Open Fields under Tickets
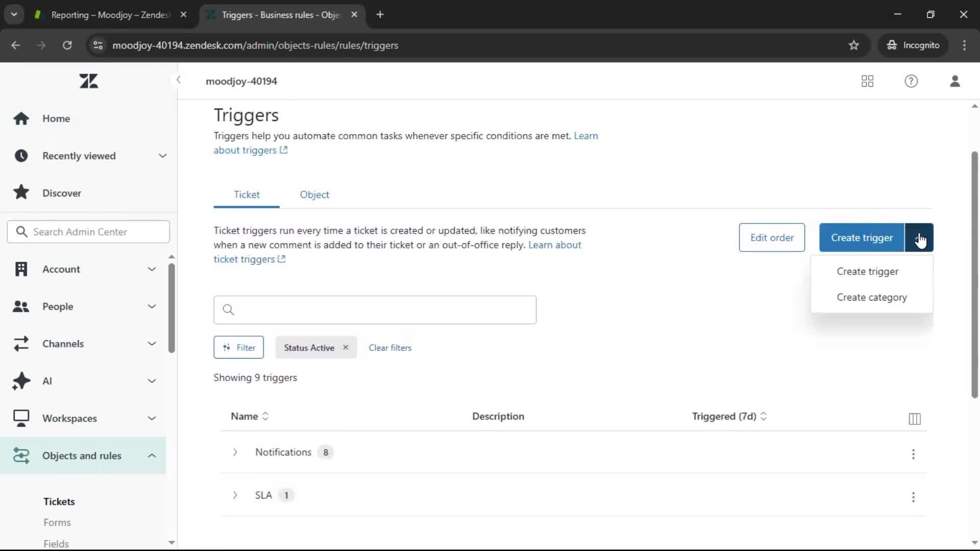 coord(56,543)
